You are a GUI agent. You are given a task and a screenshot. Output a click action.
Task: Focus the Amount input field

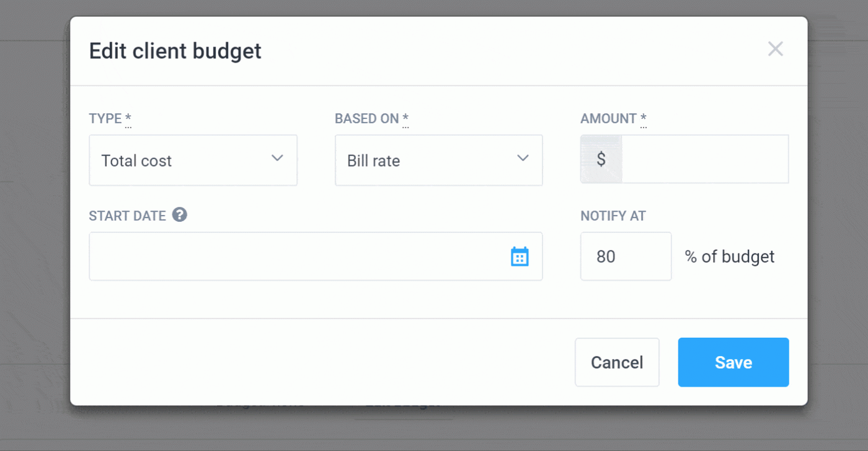pyautogui.click(x=704, y=159)
